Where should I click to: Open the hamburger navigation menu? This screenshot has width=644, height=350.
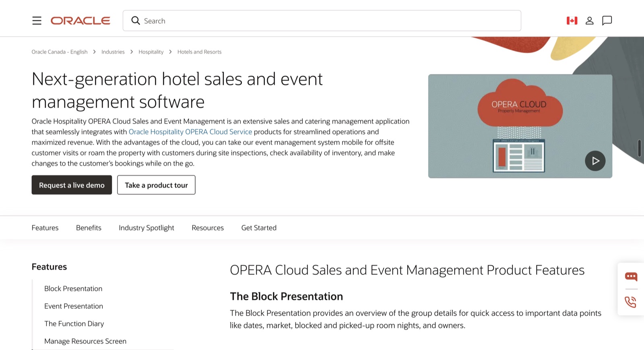pos(37,21)
